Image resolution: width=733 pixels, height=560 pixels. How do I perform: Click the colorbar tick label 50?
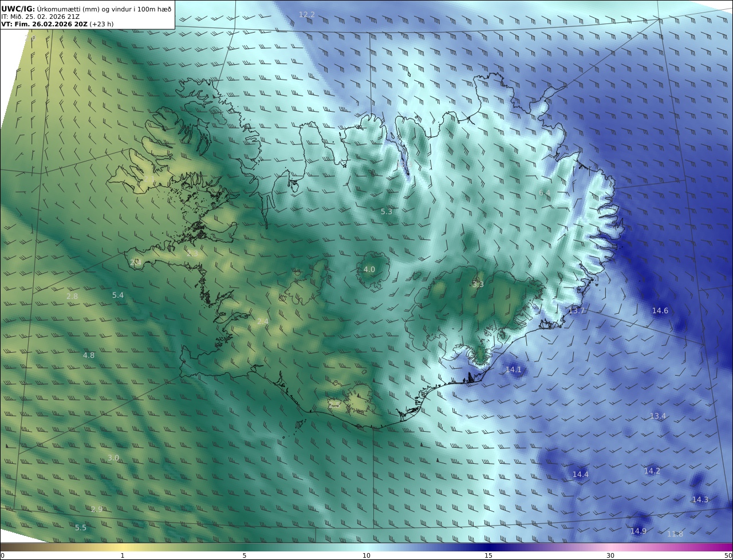[728, 555]
